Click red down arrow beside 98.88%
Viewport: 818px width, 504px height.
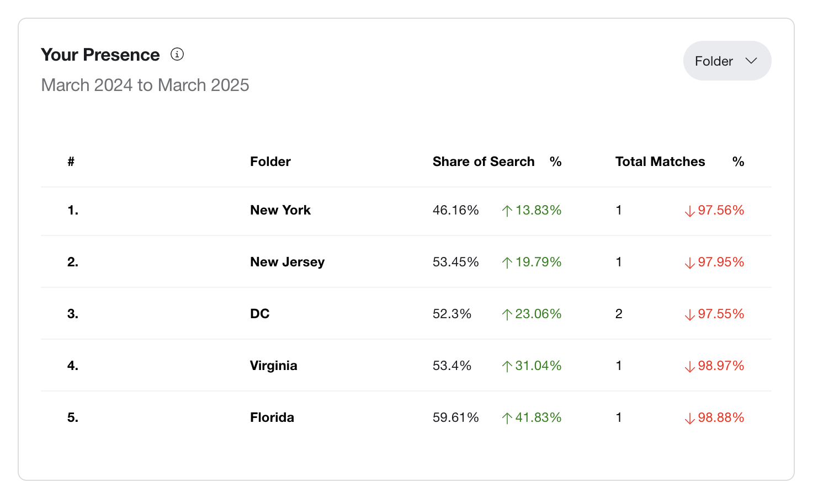click(689, 418)
